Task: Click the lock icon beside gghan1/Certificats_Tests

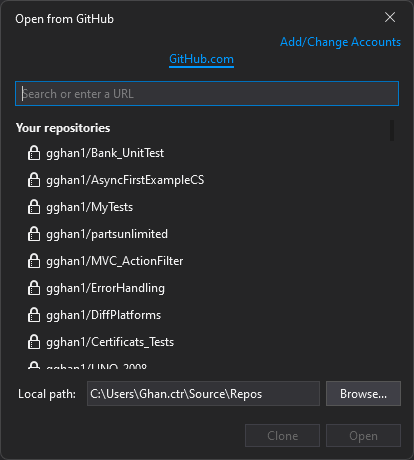Action: [34, 342]
